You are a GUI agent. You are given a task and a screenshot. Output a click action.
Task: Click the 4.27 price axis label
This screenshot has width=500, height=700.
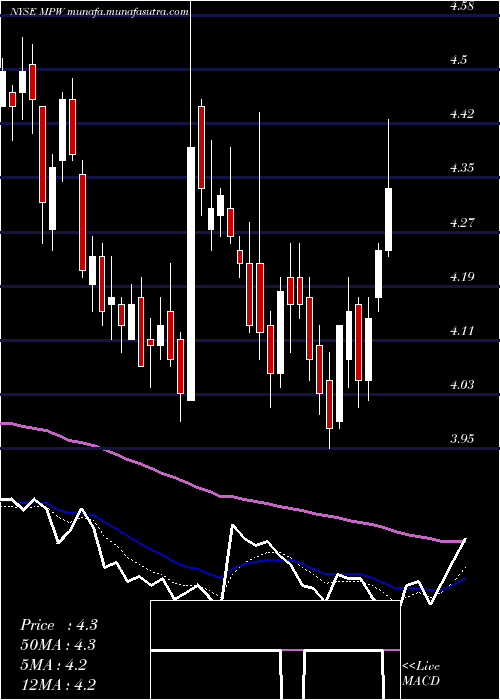point(461,222)
